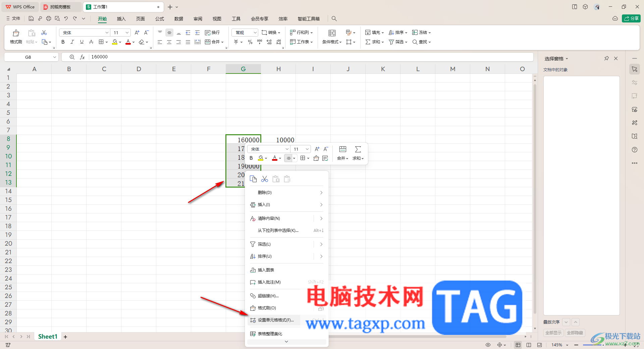
Task: Click Increase Decimal places icon
Action: [269, 42]
